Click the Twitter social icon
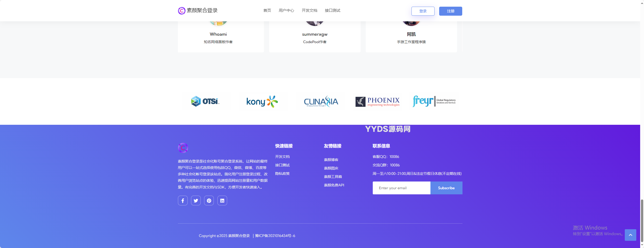Image resolution: width=644 pixels, height=248 pixels. [196, 201]
